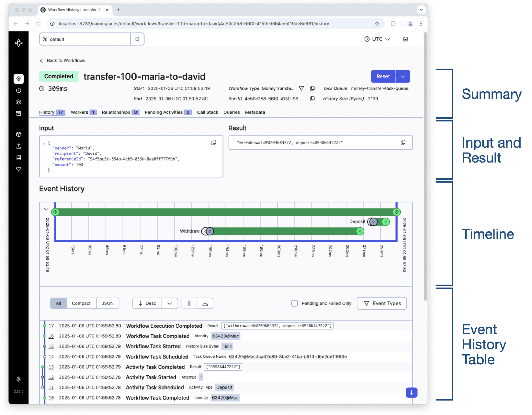Go Back to Workflows
The width and height of the screenshot is (532, 415).
66,60
